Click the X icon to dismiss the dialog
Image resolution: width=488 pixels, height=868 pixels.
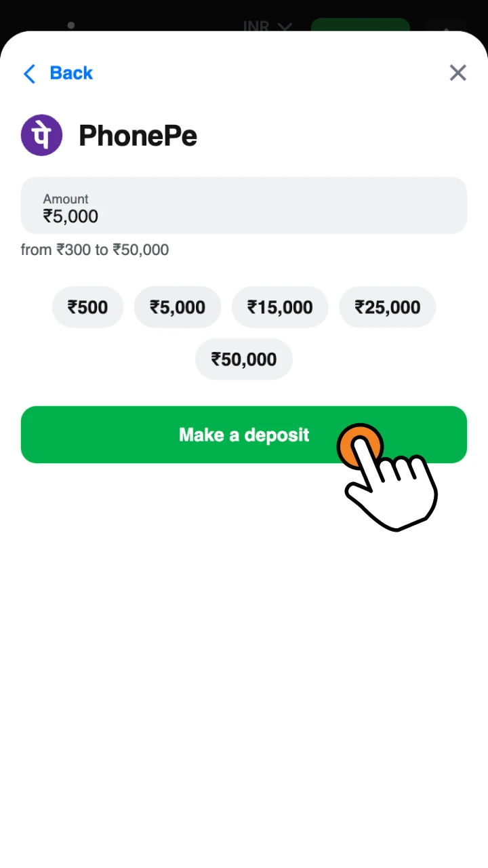click(x=457, y=73)
